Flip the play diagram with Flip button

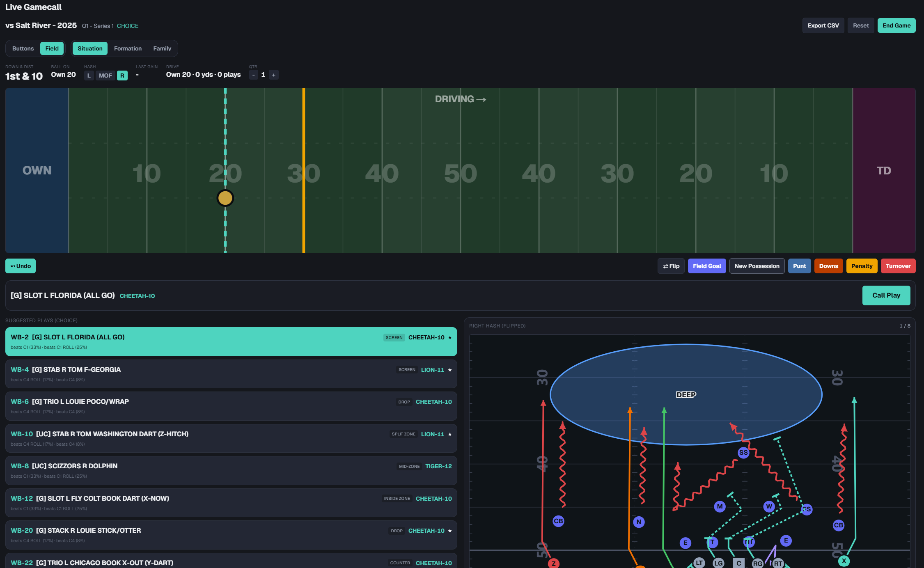671,266
